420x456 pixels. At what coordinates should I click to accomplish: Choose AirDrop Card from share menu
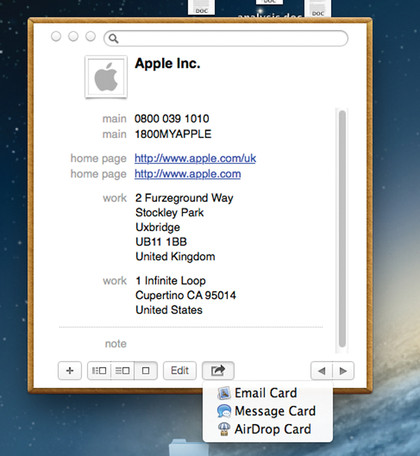point(268,429)
